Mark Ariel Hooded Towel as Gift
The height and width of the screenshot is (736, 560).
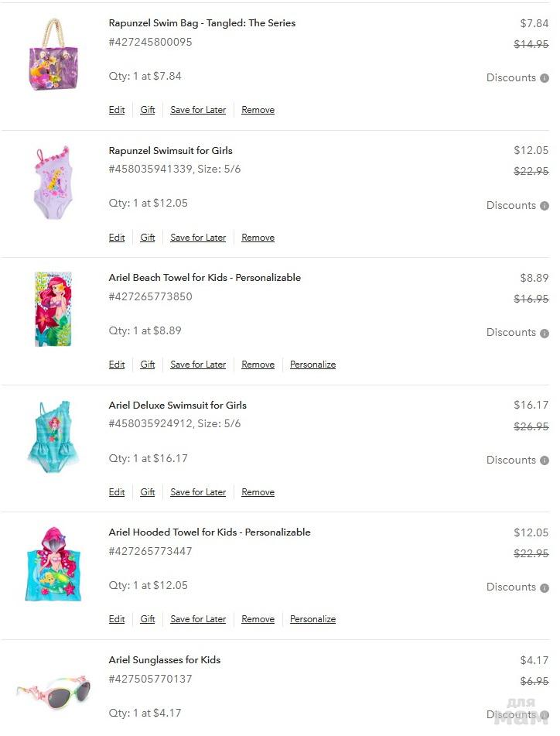(148, 620)
